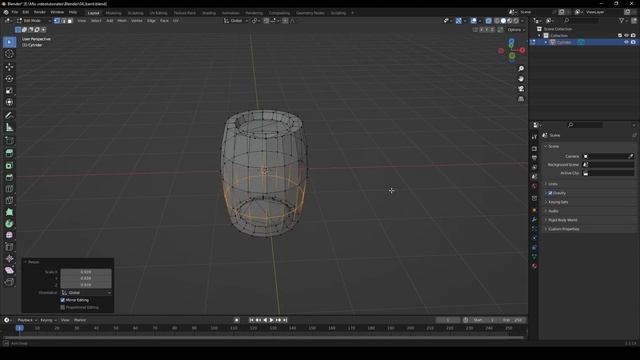Expand the Units panel

coord(553,184)
